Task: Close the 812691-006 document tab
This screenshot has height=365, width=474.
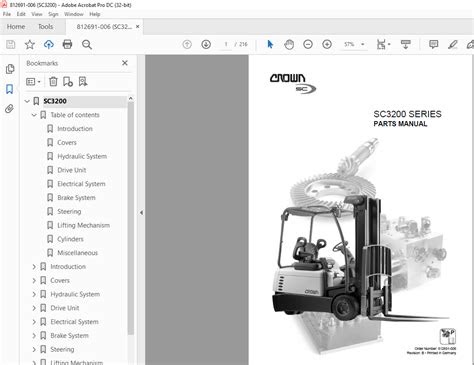Action: (137, 26)
